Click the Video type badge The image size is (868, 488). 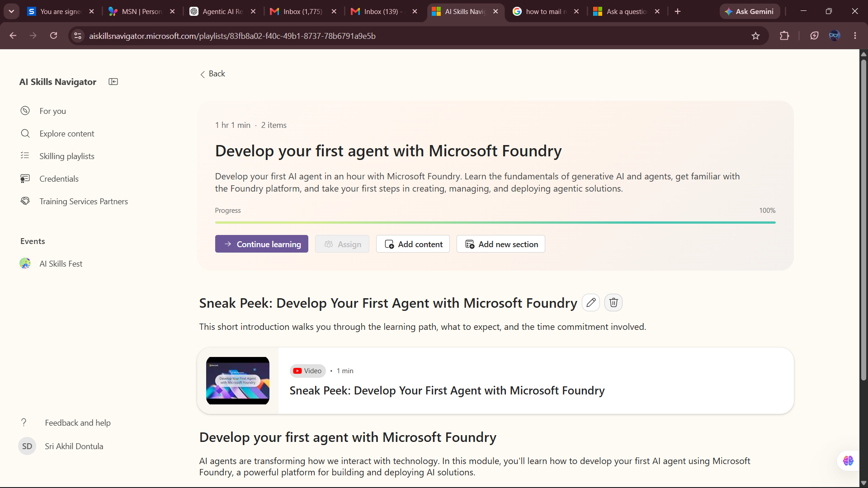[308, 371]
